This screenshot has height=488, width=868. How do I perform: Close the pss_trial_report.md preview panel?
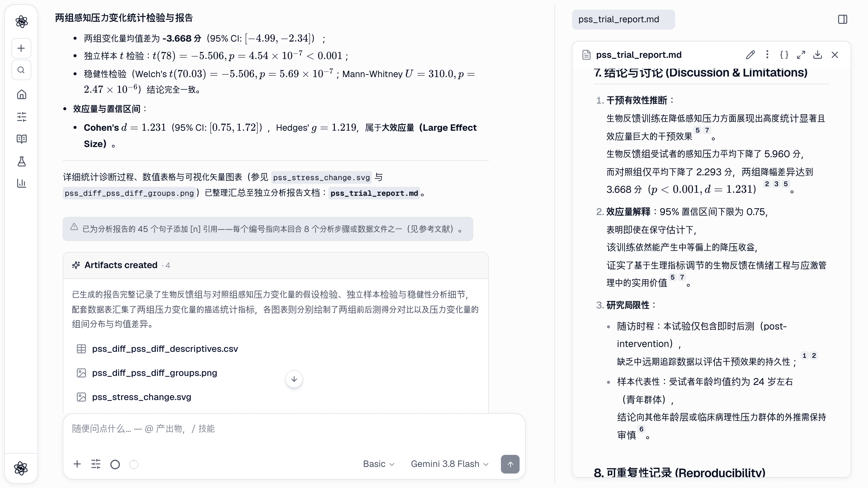tap(835, 55)
